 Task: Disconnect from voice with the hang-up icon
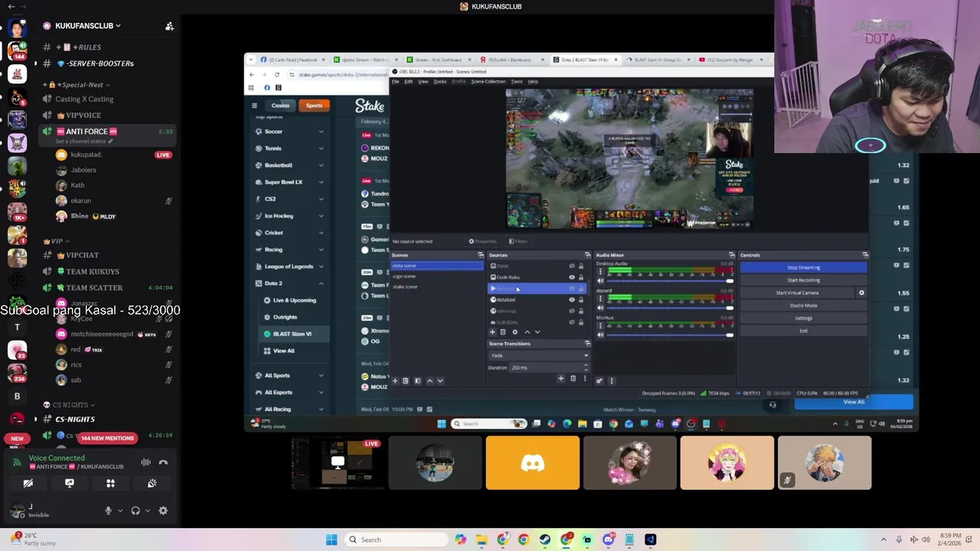[x=163, y=462]
